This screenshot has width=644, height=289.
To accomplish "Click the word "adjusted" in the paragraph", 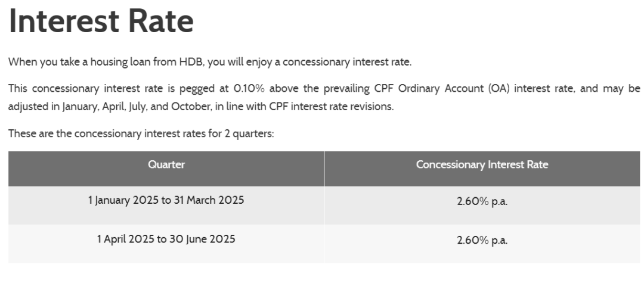I will [x=28, y=107].
